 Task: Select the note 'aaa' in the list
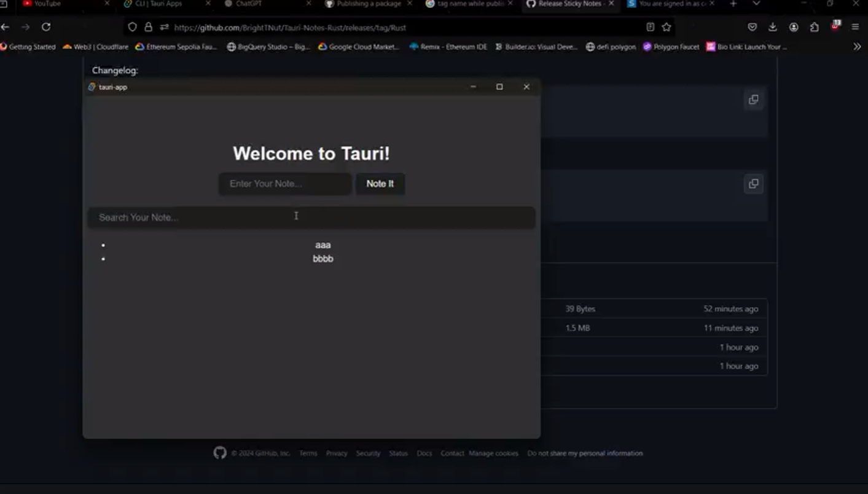coord(323,245)
